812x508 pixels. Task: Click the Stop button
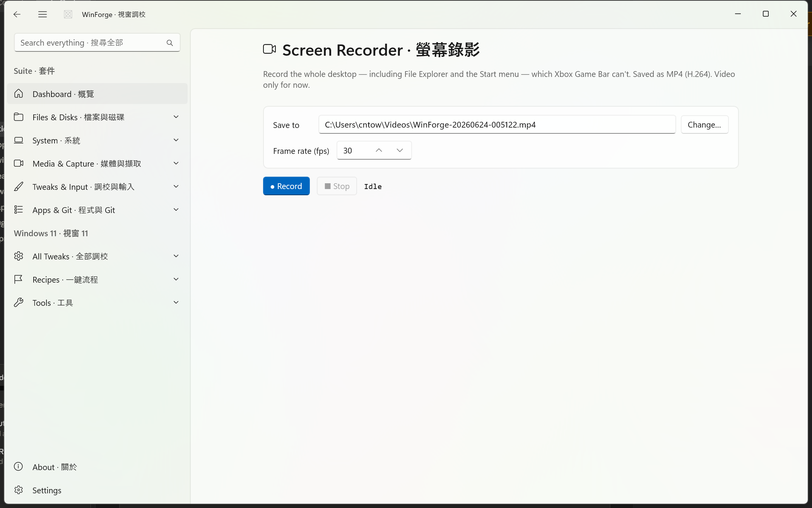click(x=337, y=186)
